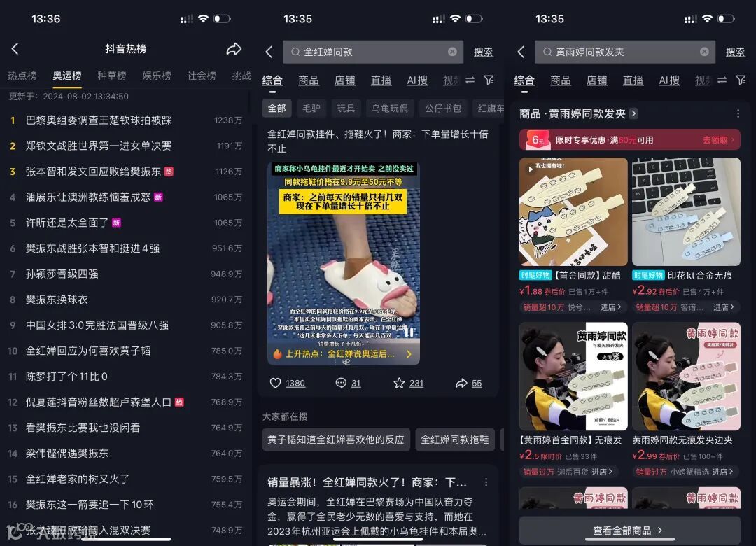Open 【首金同款】甜酷 product image
This screenshot has width=756, height=546.
(573, 211)
